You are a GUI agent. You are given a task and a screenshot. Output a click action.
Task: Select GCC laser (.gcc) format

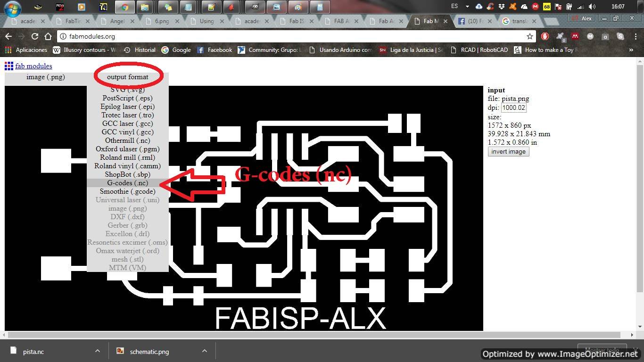tap(127, 123)
